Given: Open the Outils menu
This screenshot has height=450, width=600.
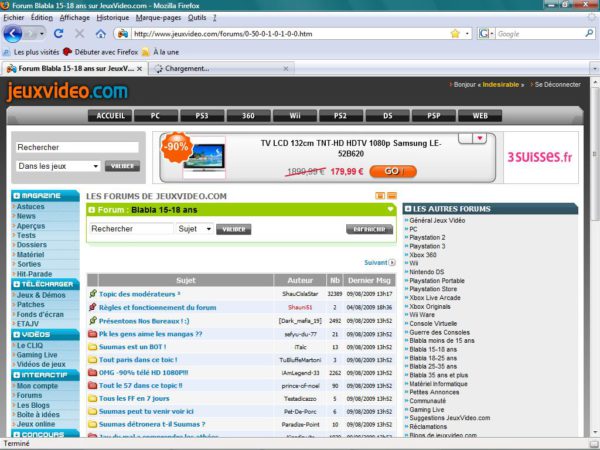Looking at the screenshot, I should (197, 18).
